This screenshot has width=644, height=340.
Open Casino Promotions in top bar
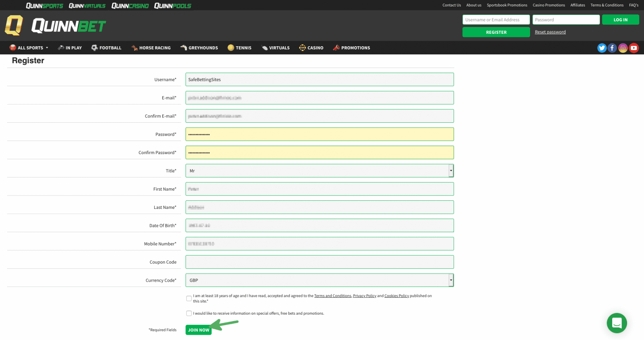[x=549, y=5]
